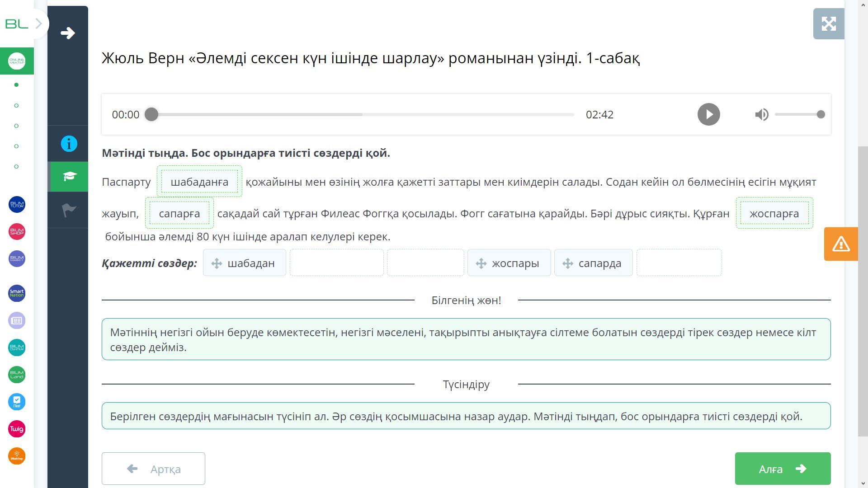Click the fullscreen expand icon

point(828,24)
